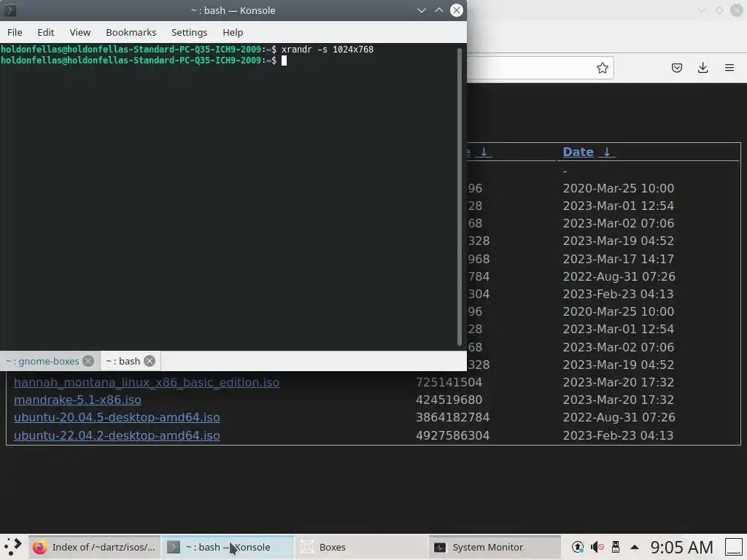Open the Firefox hamburger application menu

[x=729, y=68]
